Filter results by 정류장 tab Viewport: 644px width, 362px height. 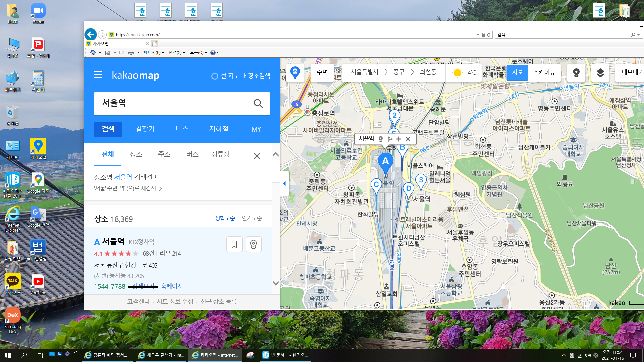(220, 154)
